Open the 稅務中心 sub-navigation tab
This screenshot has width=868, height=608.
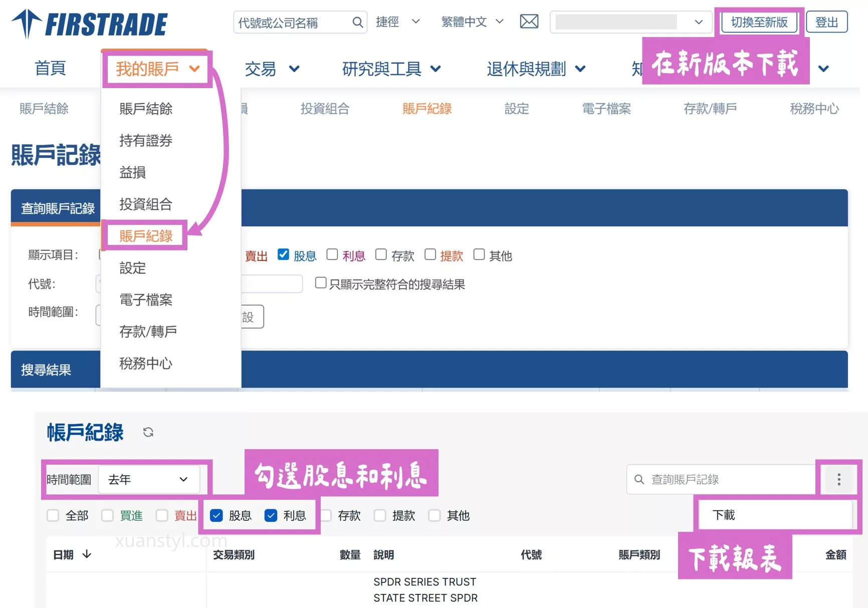(x=814, y=108)
